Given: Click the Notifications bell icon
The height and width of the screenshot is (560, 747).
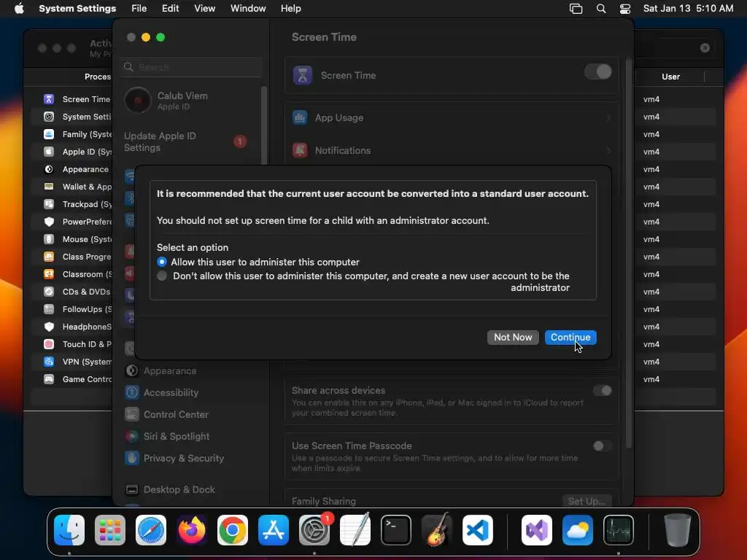Looking at the screenshot, I should coord(300,150).
